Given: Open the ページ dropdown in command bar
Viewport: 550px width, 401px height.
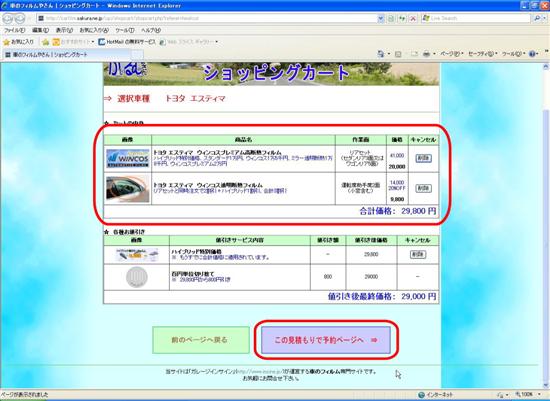Looking at the screenshot, I should [x=452, y=54].
